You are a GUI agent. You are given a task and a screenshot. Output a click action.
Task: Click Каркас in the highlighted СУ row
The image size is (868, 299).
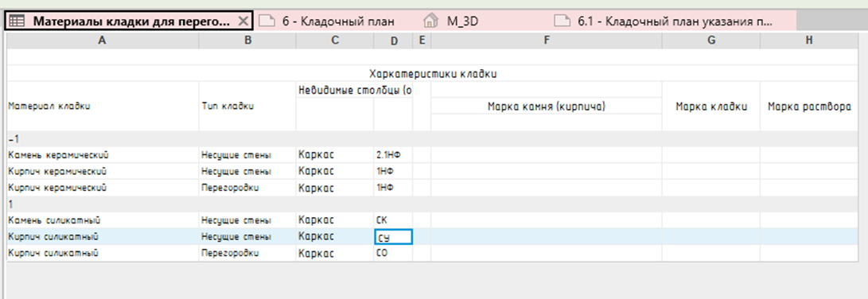(x=335, y=236)
